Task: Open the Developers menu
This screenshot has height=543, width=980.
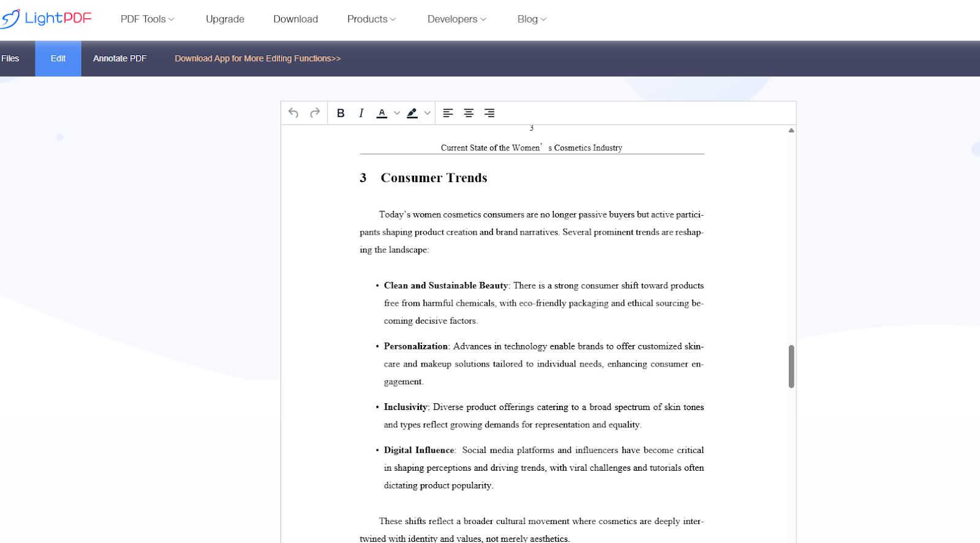Action: (456, 19)
